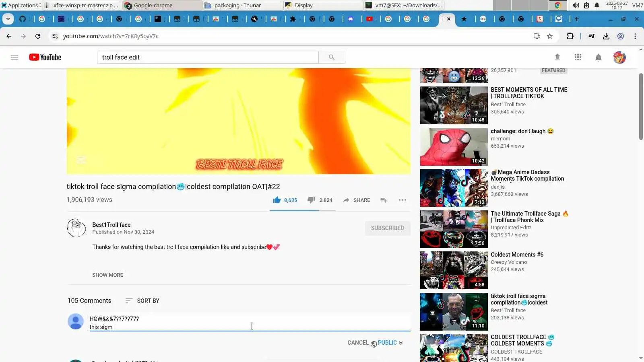
Task: Click the YouTube search box
Action: (x=208, y=57)
